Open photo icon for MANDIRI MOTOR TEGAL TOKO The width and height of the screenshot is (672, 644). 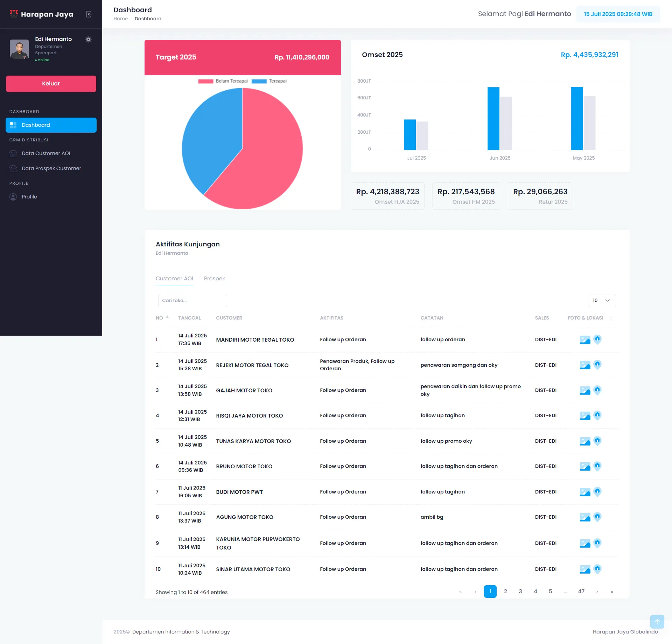pos(585,340)
